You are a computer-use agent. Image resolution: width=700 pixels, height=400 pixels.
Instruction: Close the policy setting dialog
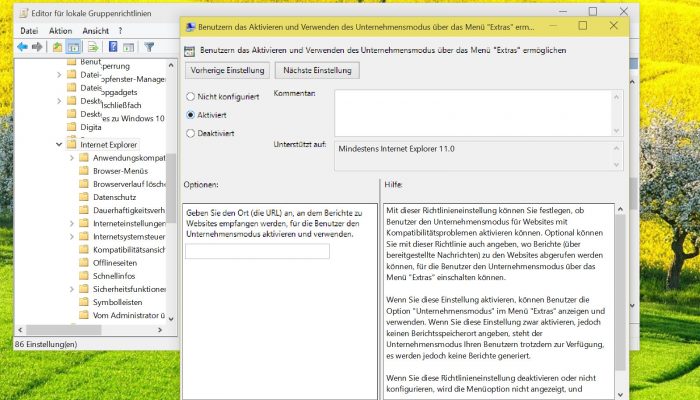coord(614,26)
